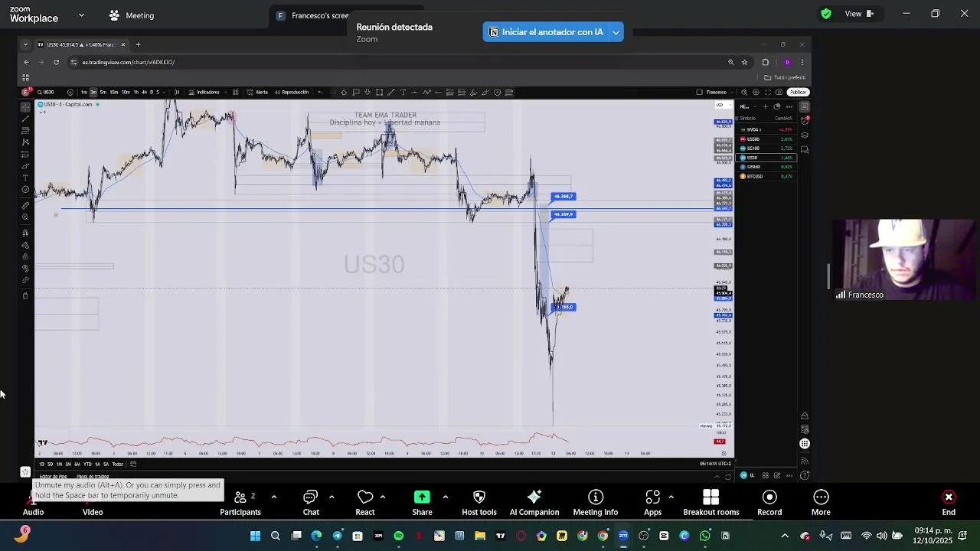
Task: Select 1D date range at chart bottom
Action: tap(41, 464)
